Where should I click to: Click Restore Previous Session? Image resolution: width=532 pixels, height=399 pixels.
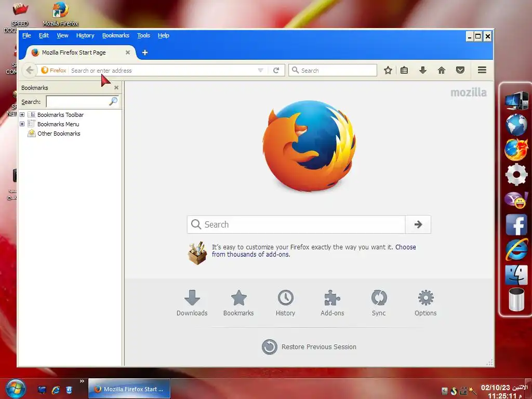pyautogui.click(x=309, y=347)
